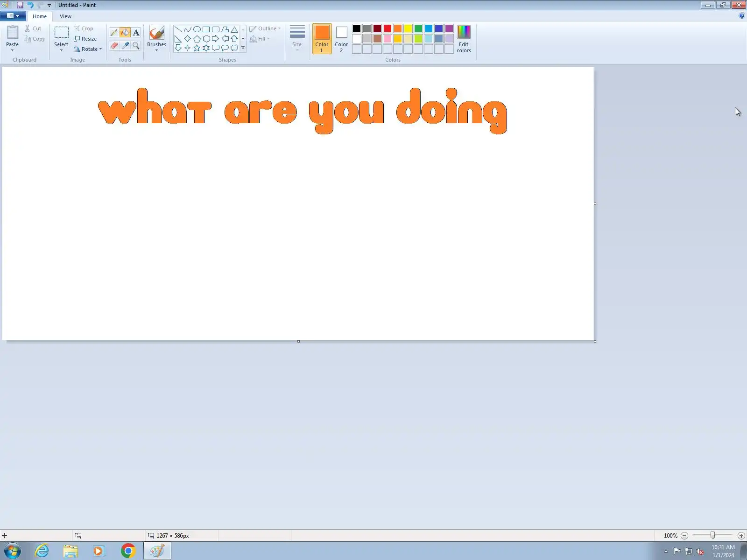Select the Color picker eyedropper tool
The image size is (747, 560).
125,45
